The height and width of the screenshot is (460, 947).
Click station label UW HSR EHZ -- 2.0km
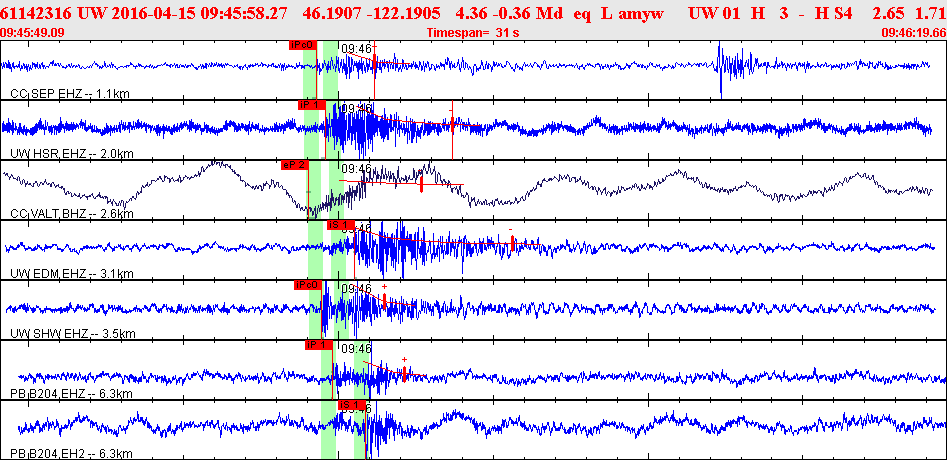(72, 153)
